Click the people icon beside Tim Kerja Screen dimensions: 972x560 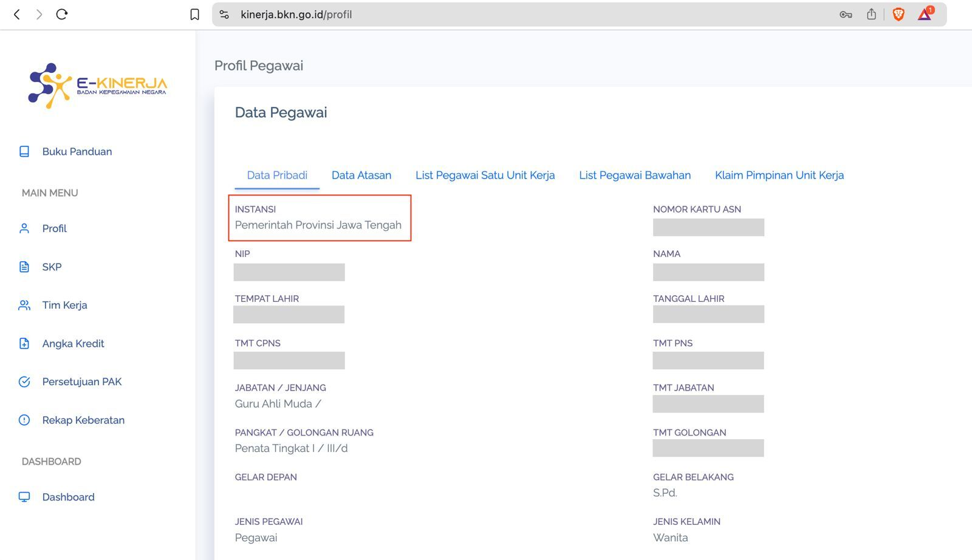click(24, 305)
